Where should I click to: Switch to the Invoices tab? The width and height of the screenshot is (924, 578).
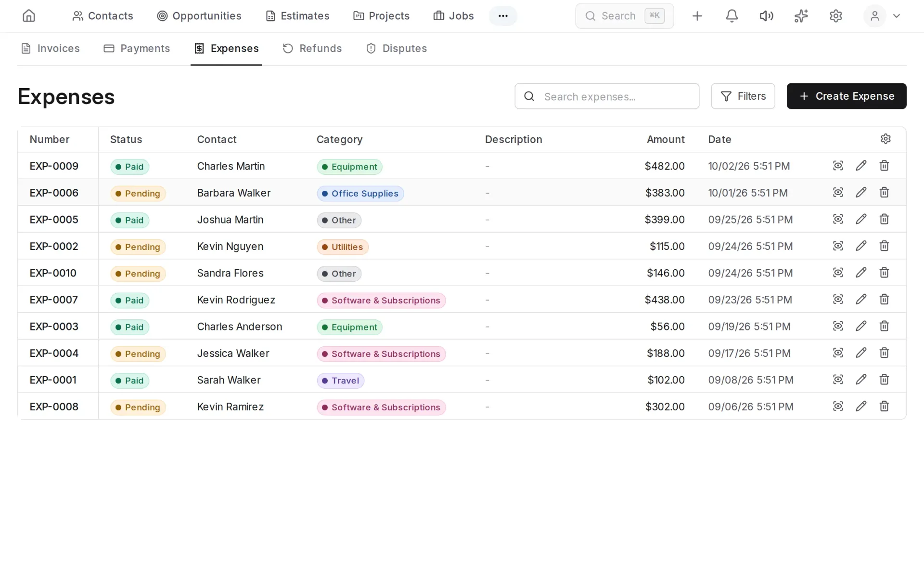point(51,49)
